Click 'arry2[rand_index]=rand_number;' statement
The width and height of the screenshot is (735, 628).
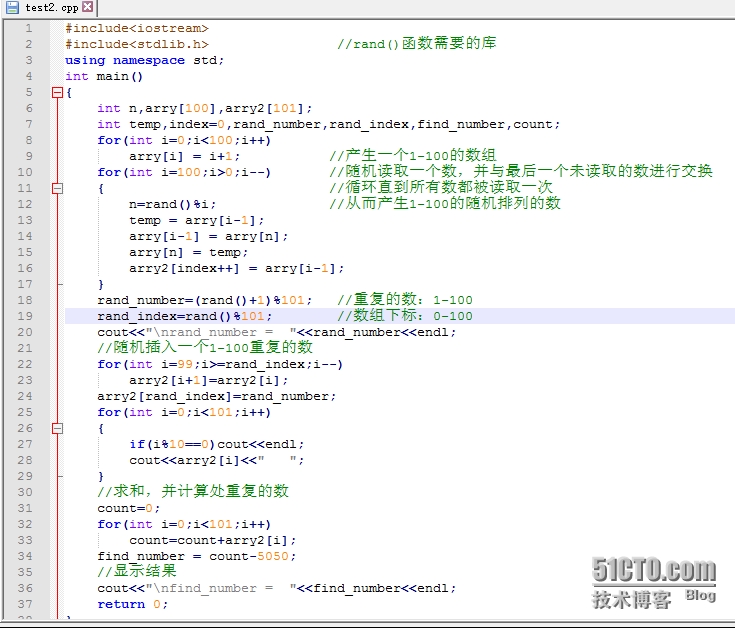[x=217, y=396]
